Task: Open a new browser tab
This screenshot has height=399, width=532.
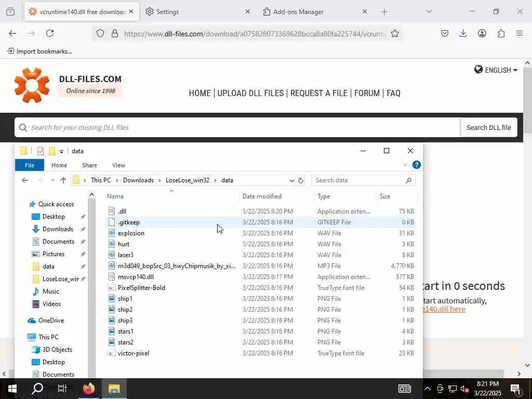Action: [384, 12]
